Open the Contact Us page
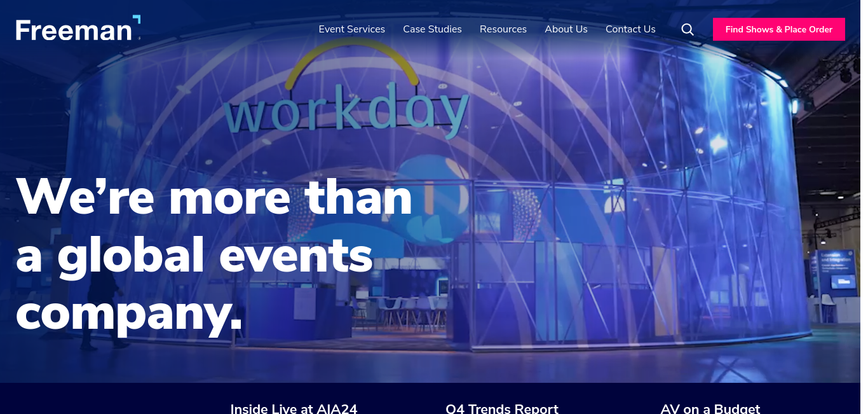Viewport: 868px width, 414px height. (x=630, y=29)
